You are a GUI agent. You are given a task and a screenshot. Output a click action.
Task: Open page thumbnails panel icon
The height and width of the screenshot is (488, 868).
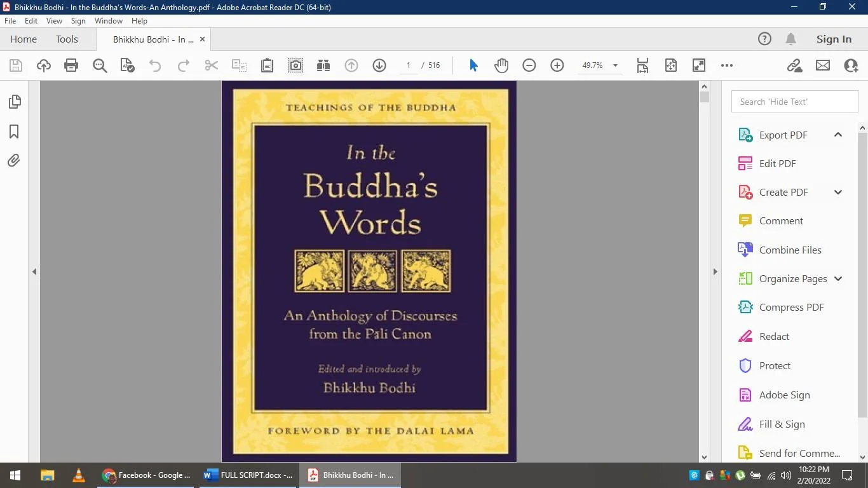(14, 102)
